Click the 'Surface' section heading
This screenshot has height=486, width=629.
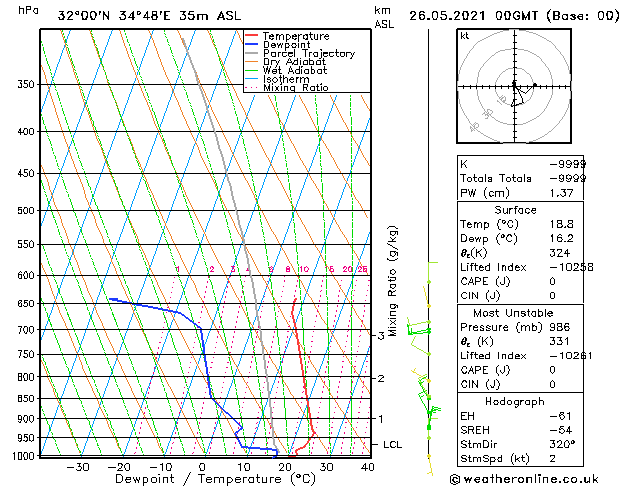(515, 210)
